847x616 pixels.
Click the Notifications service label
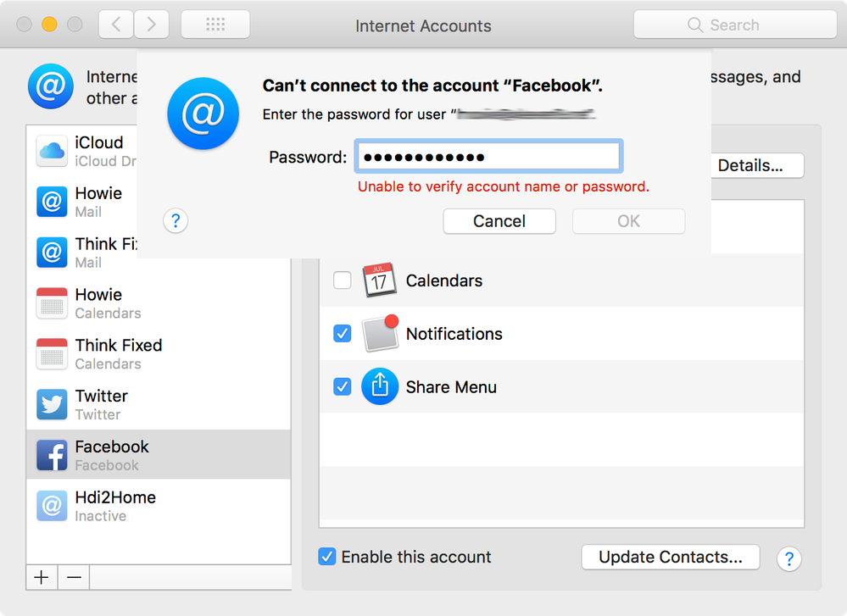tap(454, 334)
